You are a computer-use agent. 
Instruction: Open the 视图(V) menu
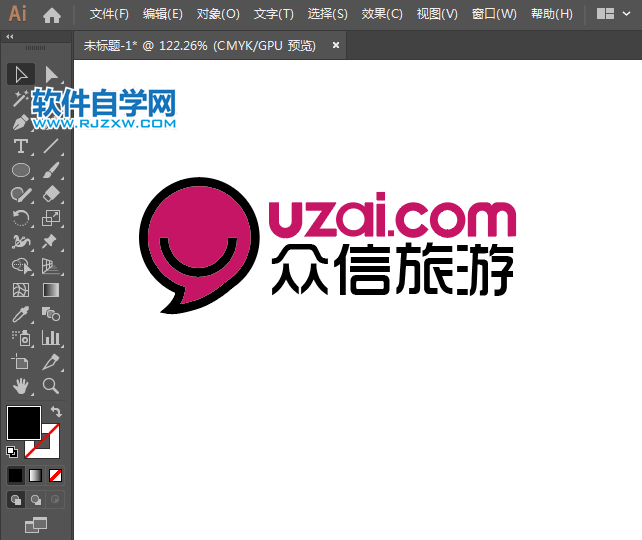click(437, 14)
